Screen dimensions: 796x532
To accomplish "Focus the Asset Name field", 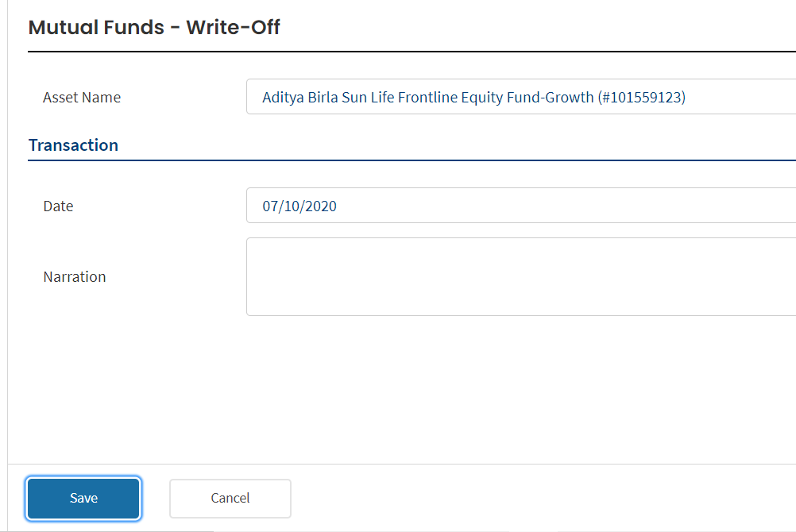I will [x=521, y=97].
